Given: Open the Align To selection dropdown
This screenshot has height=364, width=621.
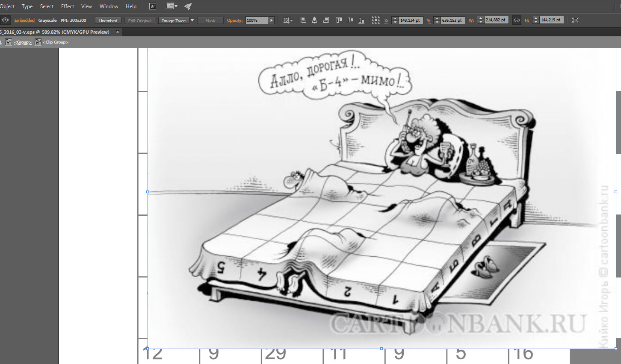Looking at the screenshot, I should 288,20.
